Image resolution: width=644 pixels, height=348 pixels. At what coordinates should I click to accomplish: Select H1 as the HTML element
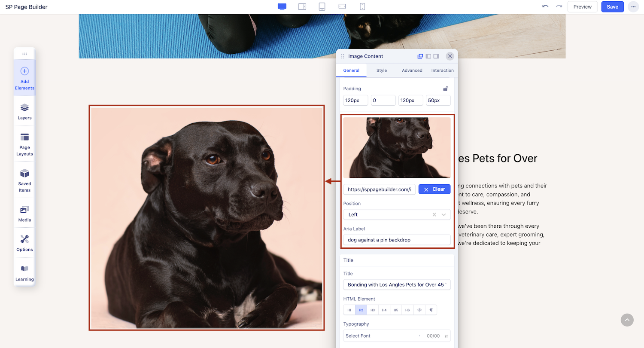349,310
